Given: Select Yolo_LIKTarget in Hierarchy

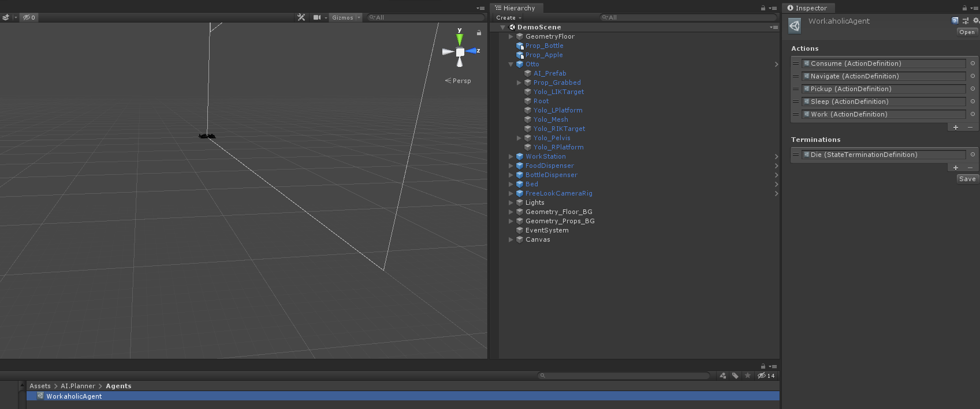Looking at the screenshot, I should [558, 92].
